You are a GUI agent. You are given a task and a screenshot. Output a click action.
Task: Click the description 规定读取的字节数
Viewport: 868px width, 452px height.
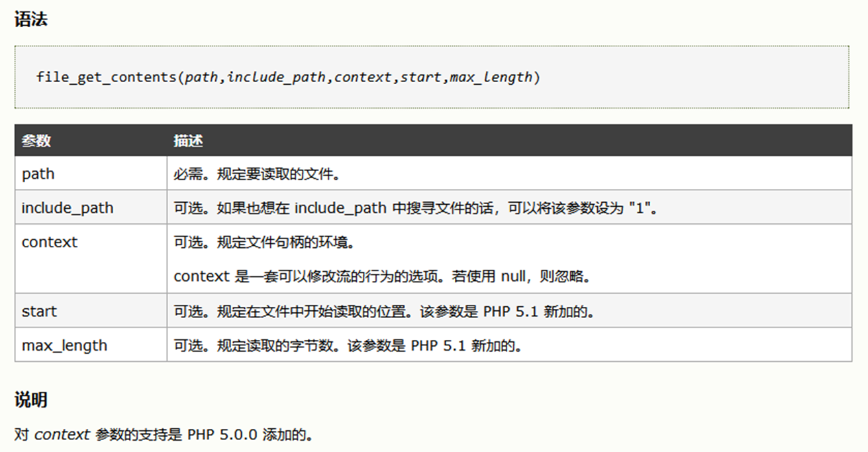348,346
